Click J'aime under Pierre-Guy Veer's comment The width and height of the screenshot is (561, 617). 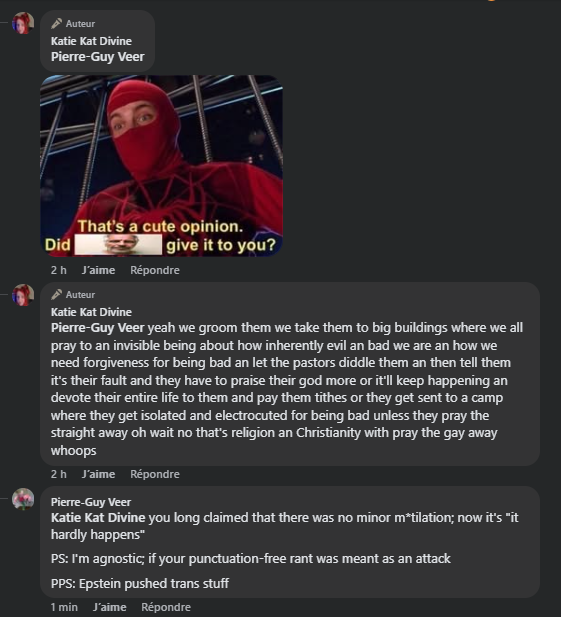coord(109,607)
